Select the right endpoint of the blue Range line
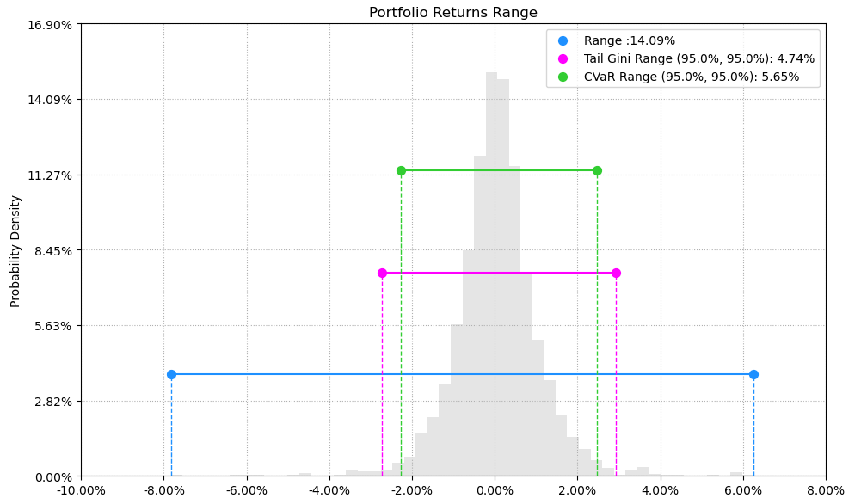This screenshot has width=861, height=504. tap(753, 374)
